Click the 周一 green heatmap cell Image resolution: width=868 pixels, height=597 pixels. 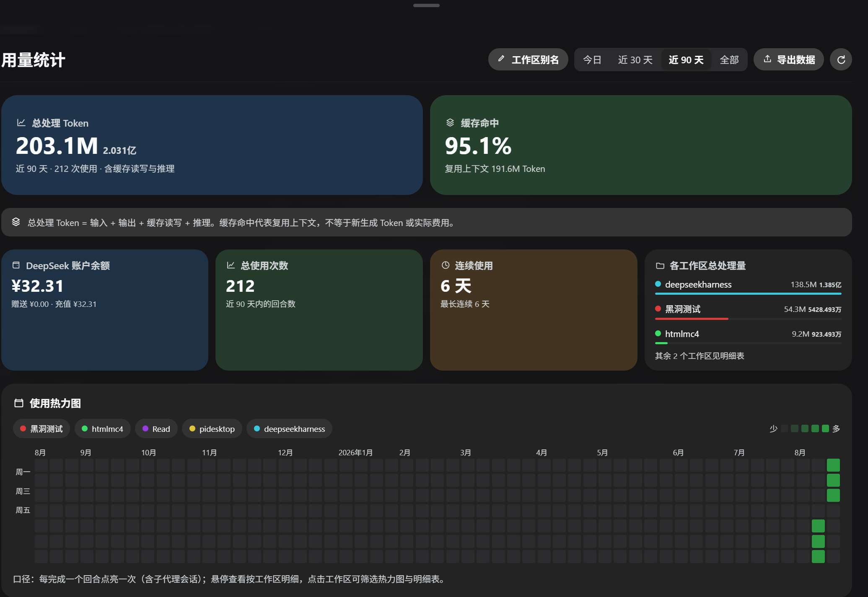coord(833,465)
